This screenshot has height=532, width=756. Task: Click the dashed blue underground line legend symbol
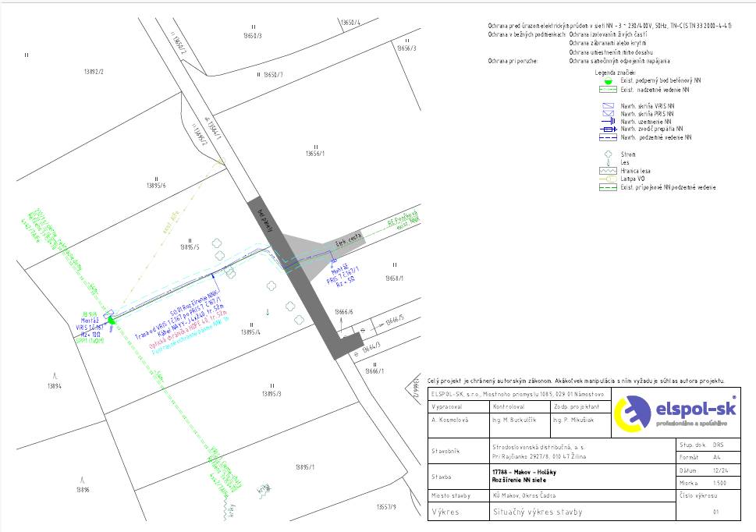click(x=608, y=138)
